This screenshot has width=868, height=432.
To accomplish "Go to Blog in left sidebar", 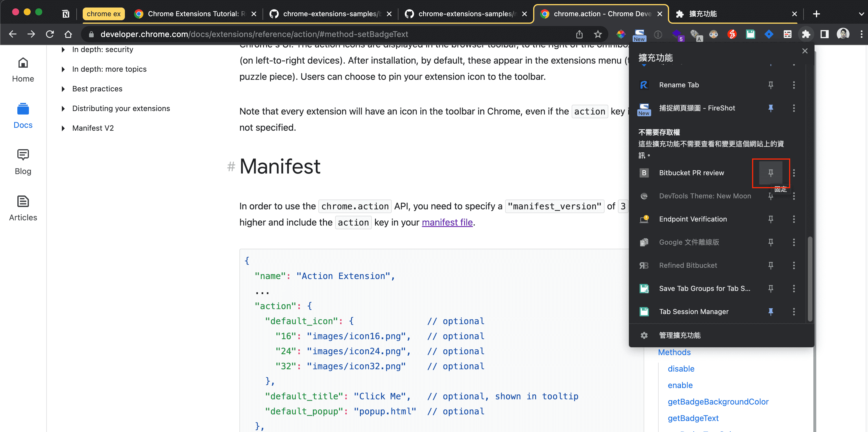I will [x=23, y=162].
